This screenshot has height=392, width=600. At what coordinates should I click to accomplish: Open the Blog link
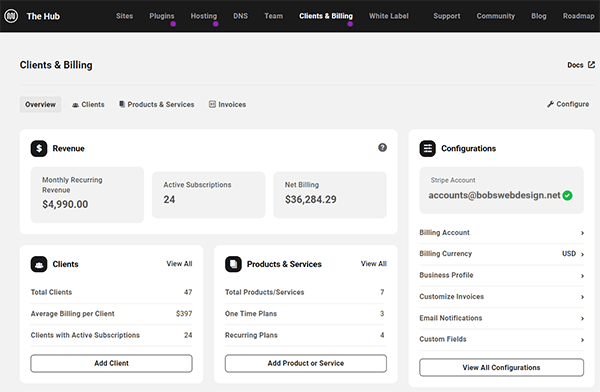539,16
